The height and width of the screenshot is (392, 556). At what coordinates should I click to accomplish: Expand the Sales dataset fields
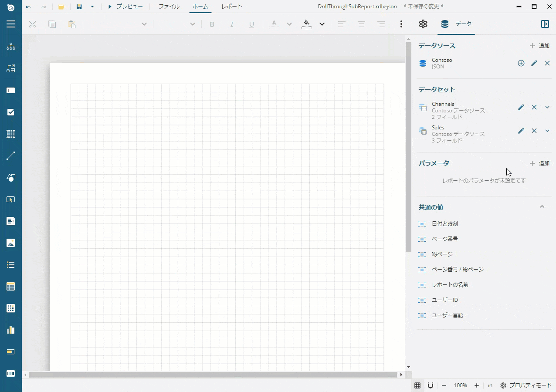tap(547, 131)
